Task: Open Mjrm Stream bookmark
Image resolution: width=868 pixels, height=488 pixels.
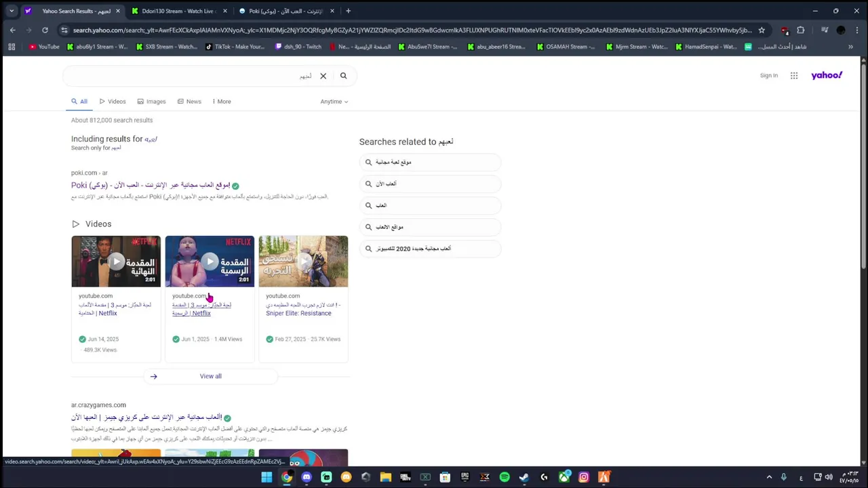Action: point(637,47)
